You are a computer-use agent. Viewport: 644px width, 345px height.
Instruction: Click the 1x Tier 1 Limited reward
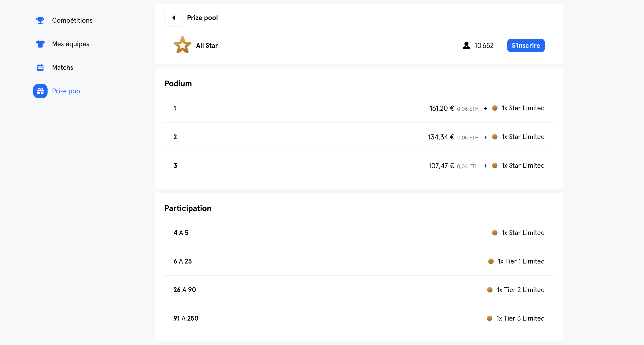pos(521,261)
